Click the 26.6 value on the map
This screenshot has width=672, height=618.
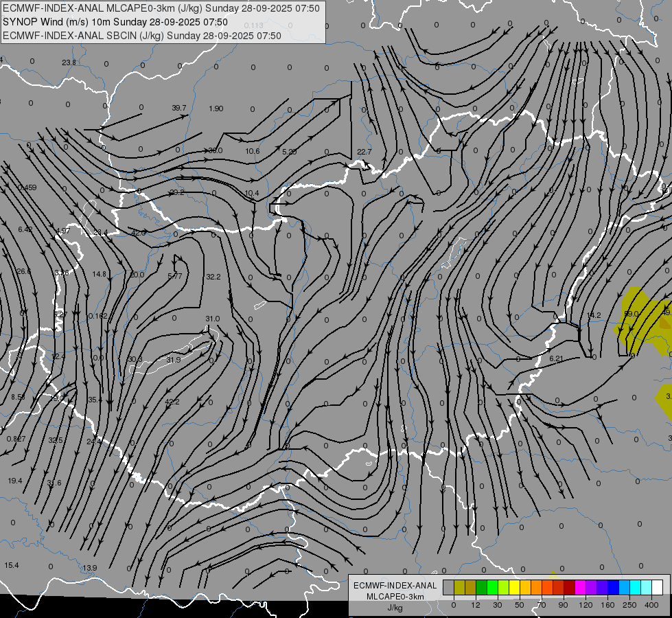23,271
